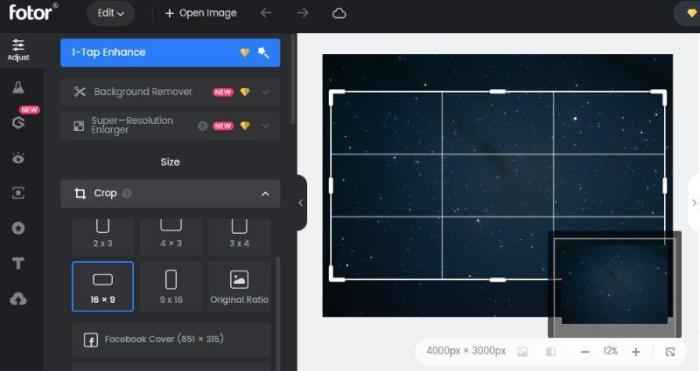Screen dimensions: 700x371
Task: Select the 9 x 16 crop ratio
Action: (171, 286)
